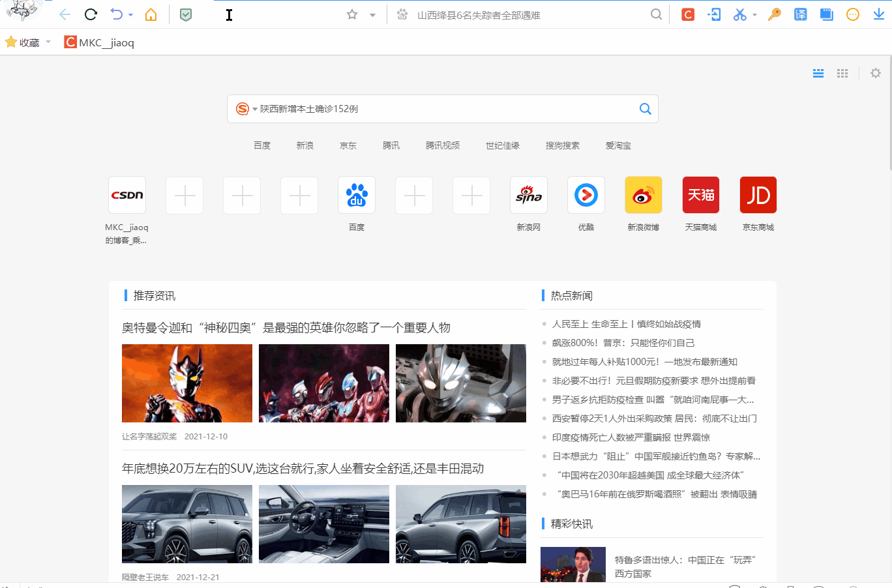Screen dimensions: 892x588
Task: Bookmark page with the star icon
Action: [352, 14]
